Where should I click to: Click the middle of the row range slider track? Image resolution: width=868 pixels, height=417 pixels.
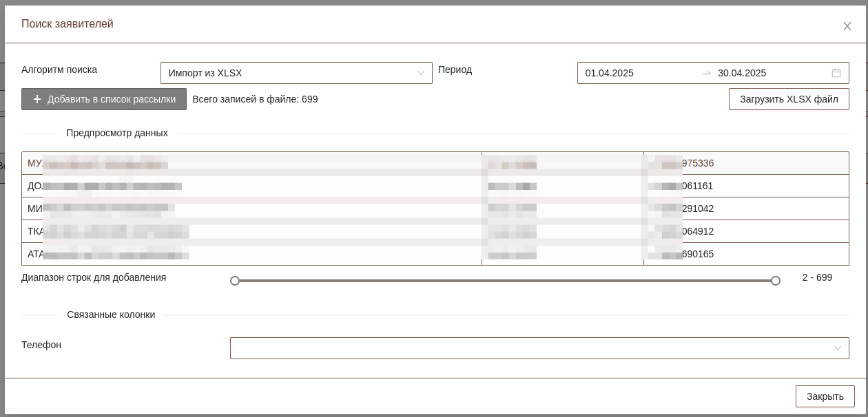point(505,281)
